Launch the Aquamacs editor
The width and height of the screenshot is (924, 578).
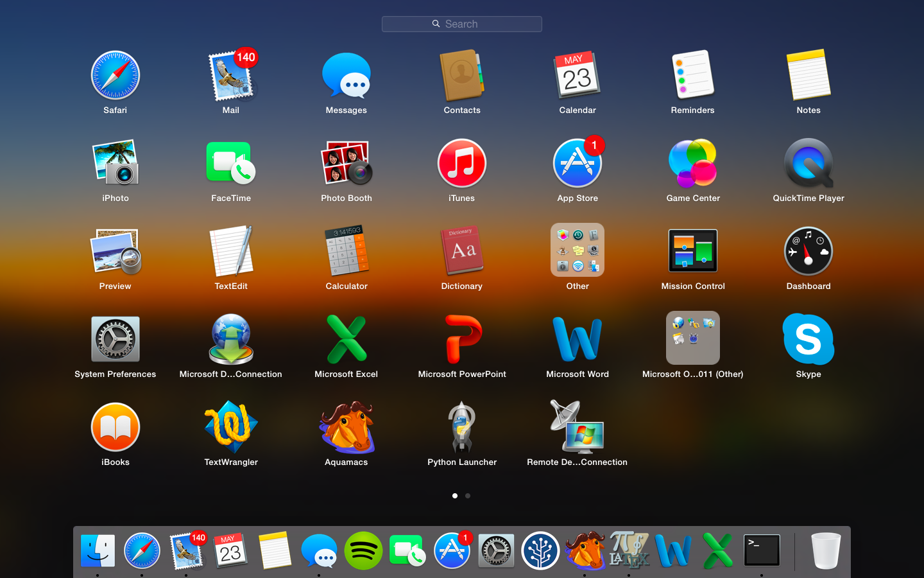coord(346,428)
